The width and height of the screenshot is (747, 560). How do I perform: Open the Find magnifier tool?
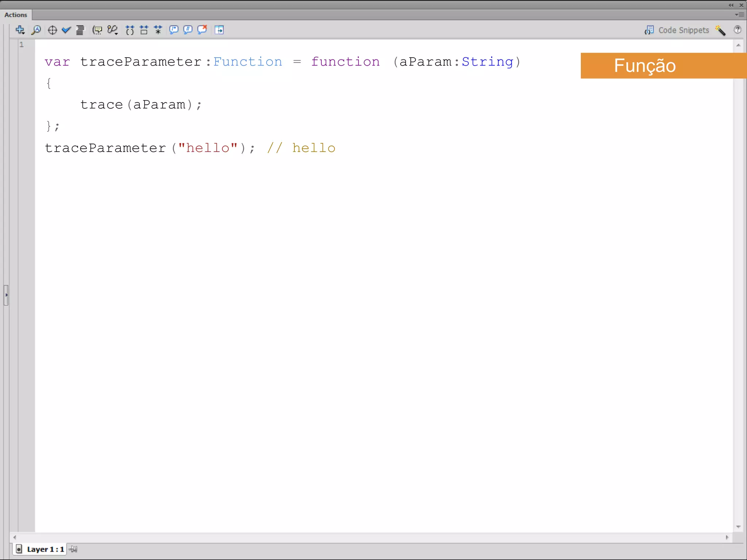[x=36, y=30]
